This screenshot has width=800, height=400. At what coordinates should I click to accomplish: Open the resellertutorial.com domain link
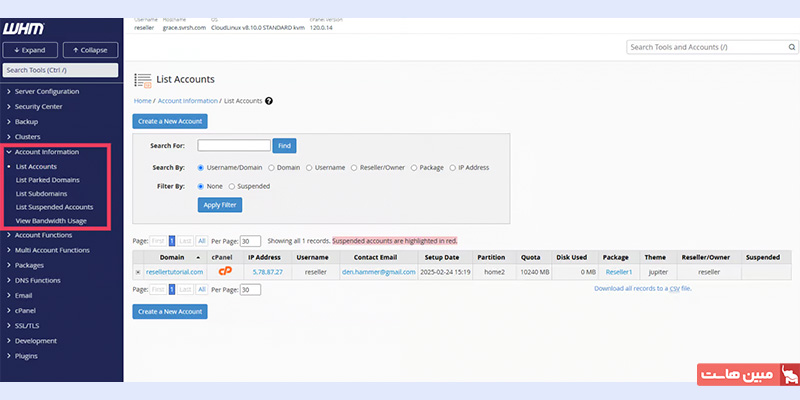click(x=174, y=272)
